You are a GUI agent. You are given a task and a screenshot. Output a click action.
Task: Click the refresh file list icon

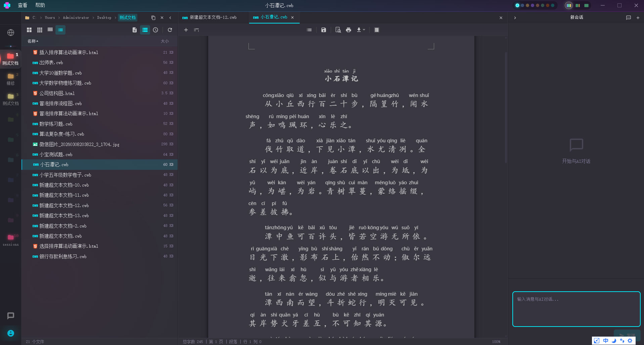[x=170, y=30]
